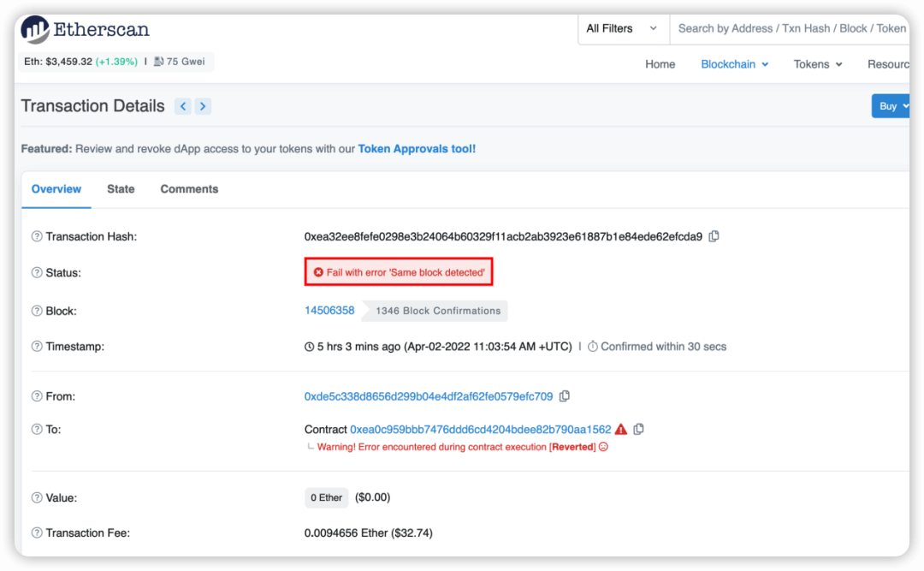Expand the Tokens menu
This screenshot has width=924, height=571.
[x=818, y=64]
